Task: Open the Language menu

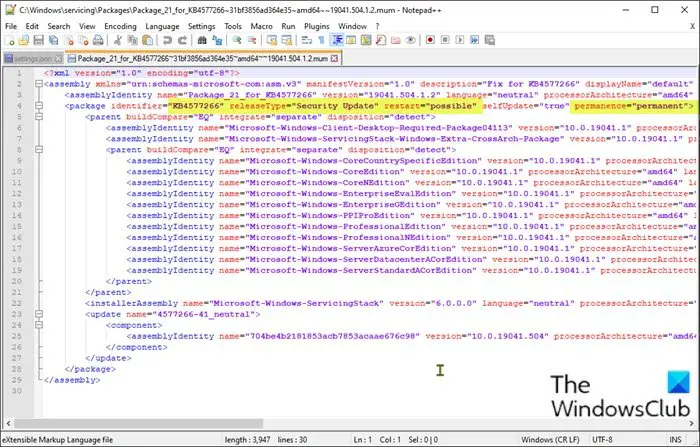Action: (162, 26)
